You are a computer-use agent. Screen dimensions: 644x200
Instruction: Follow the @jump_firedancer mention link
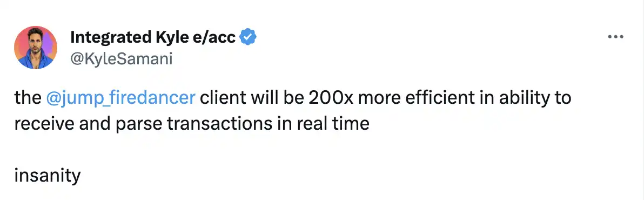121,99
